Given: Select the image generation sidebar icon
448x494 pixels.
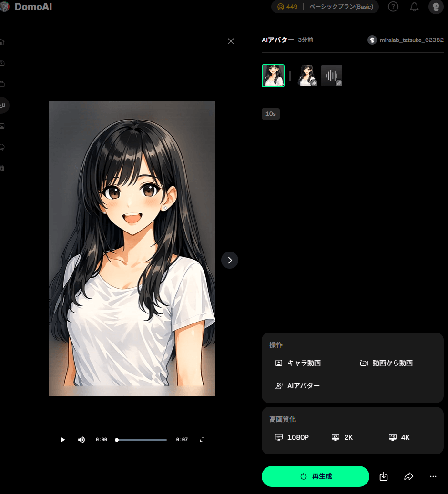Looking at the screenshot, I should click(x=2, y=126).
